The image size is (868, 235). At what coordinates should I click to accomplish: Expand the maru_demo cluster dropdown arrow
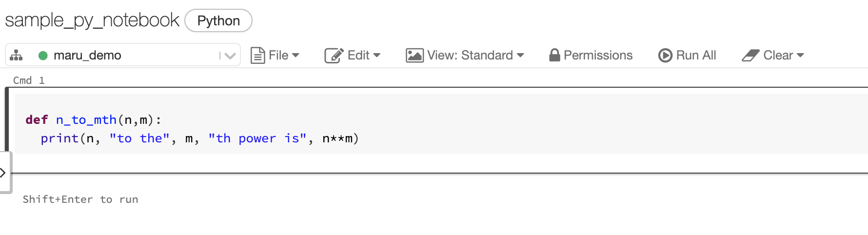point(230,56)
